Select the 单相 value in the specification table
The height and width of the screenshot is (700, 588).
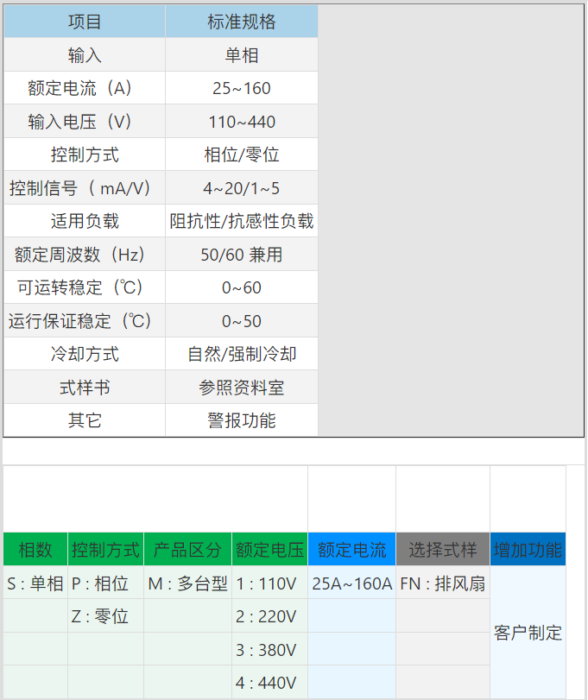(x=242, y=55)
